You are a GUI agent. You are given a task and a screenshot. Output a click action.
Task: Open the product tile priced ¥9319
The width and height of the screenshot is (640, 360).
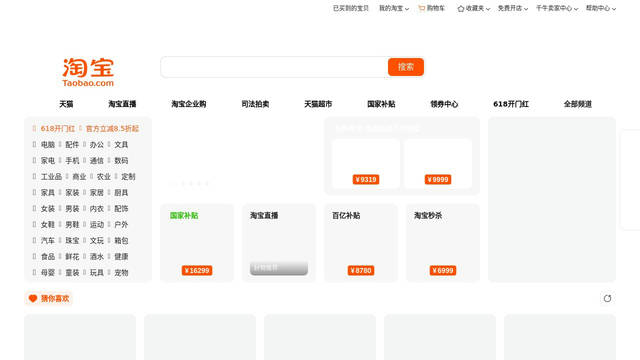(366, 164)
